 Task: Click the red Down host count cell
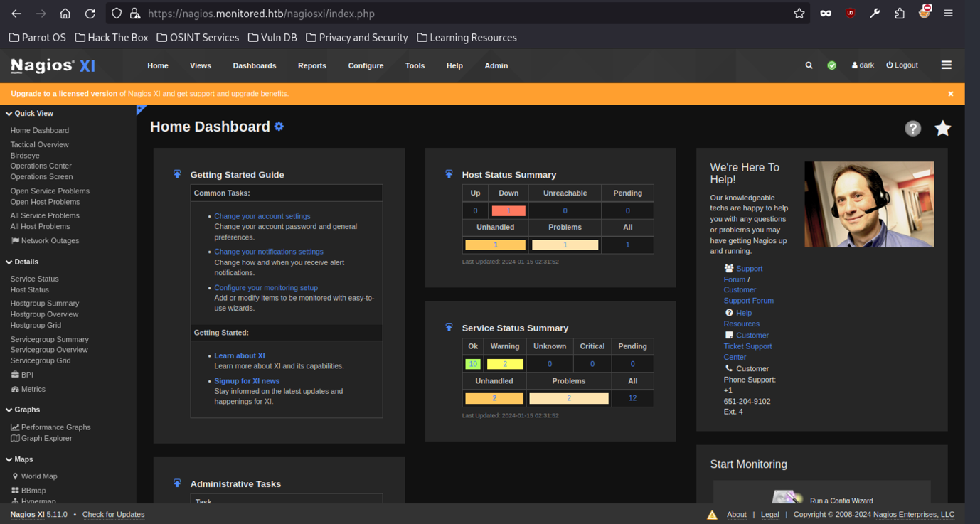pos(508,211)
